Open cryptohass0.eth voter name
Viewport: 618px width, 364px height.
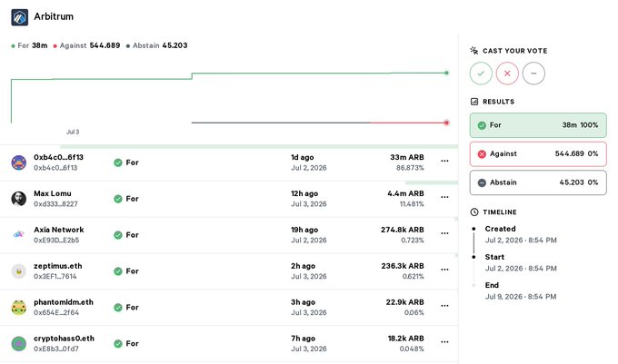(64, 339)
